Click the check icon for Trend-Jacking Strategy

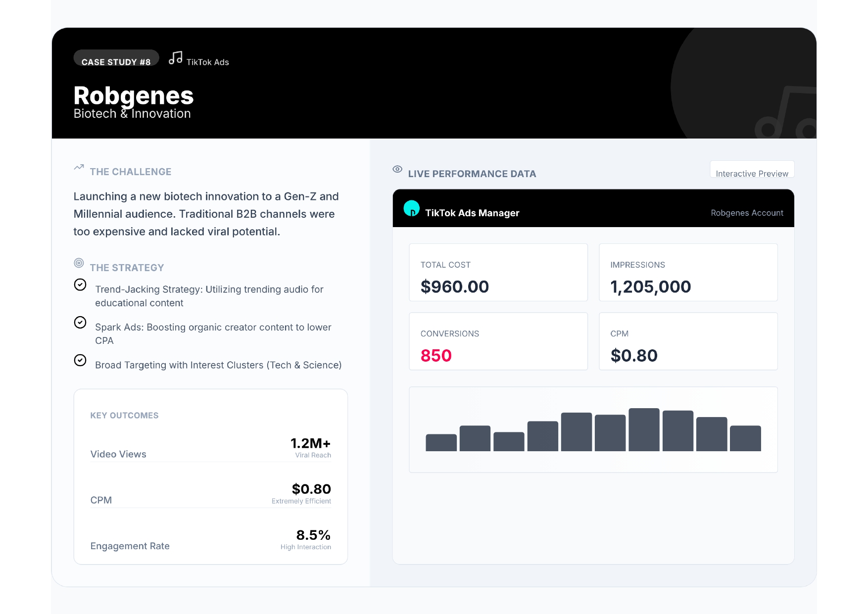click(80, 284)
